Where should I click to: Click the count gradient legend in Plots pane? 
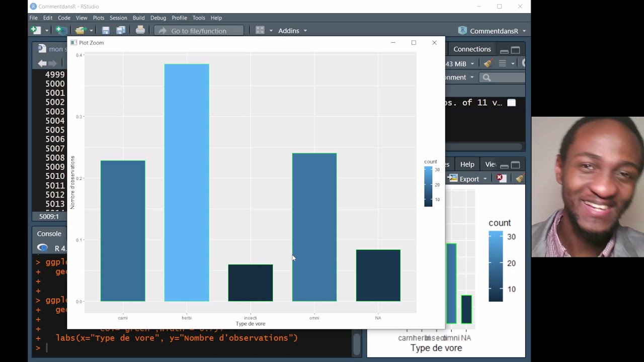coord(496,266)
